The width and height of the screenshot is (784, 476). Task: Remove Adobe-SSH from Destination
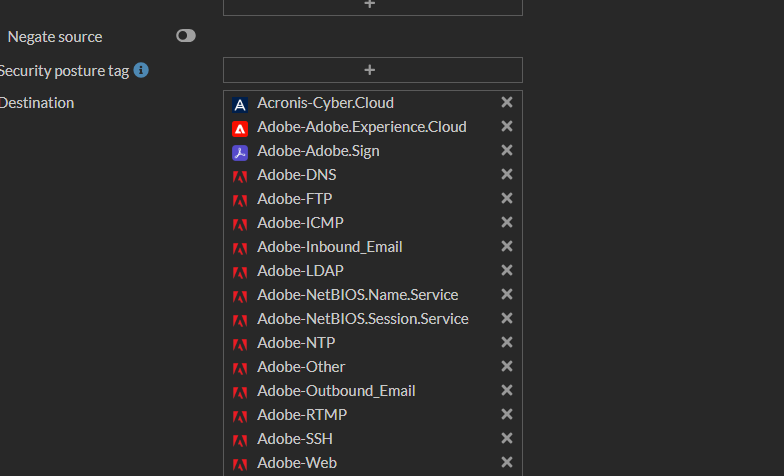507,438
